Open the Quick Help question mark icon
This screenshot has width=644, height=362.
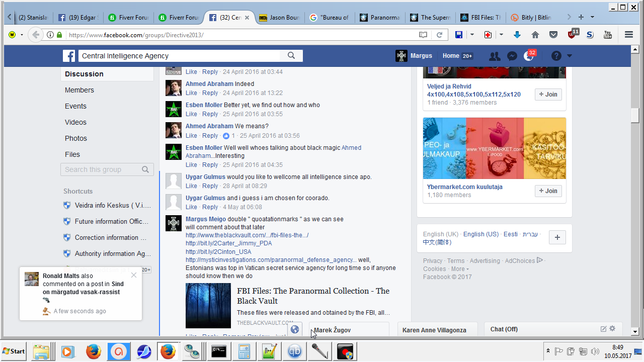[556, 56]
